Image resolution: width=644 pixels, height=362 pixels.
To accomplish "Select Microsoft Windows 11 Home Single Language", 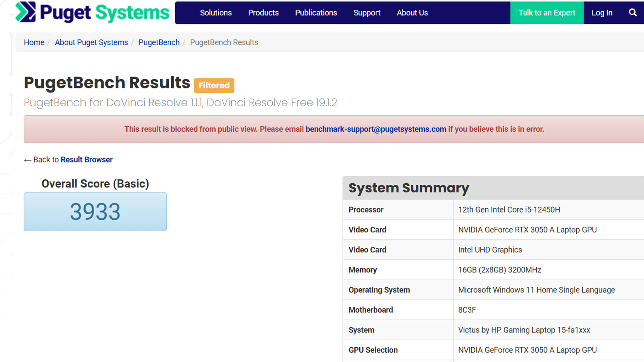I will [x=536, y=290].
